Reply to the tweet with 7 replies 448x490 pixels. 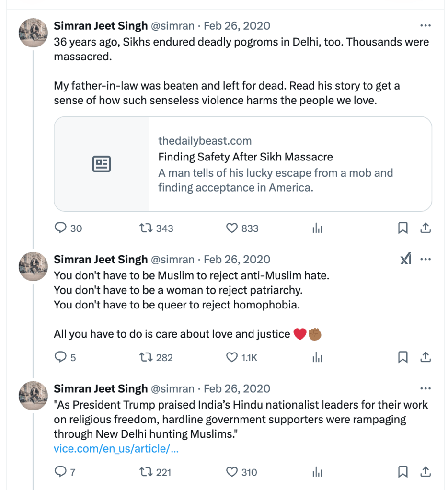[60, 472]
